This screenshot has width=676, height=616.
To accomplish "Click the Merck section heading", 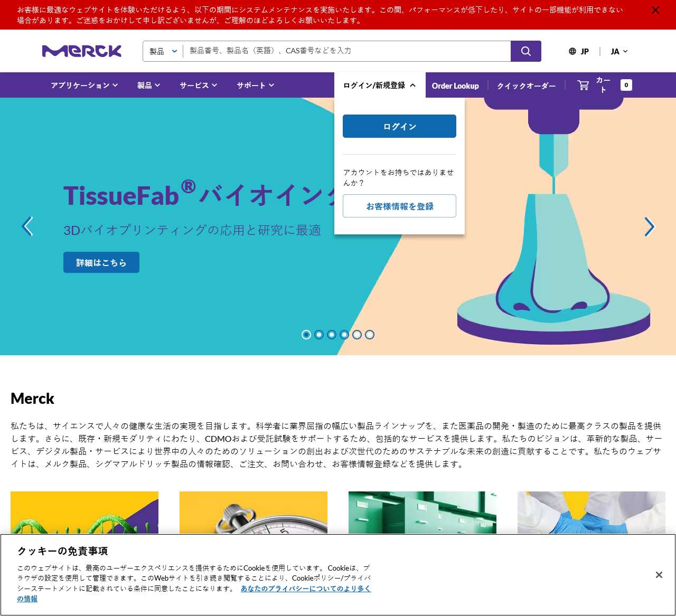I will click(x=32, y=399).
